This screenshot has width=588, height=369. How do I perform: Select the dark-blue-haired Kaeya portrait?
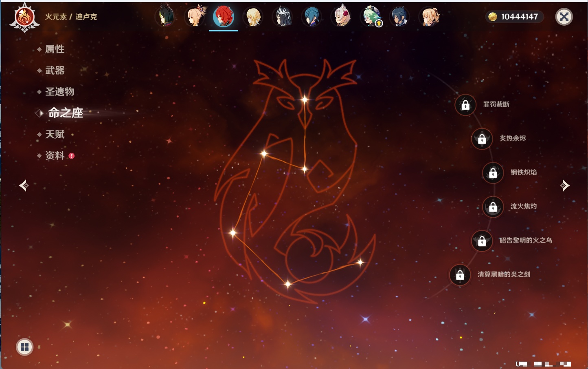399,16
